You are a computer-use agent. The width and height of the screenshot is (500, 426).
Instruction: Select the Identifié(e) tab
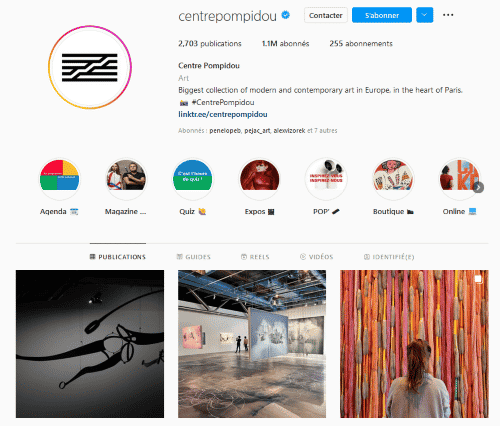point(389,257)
